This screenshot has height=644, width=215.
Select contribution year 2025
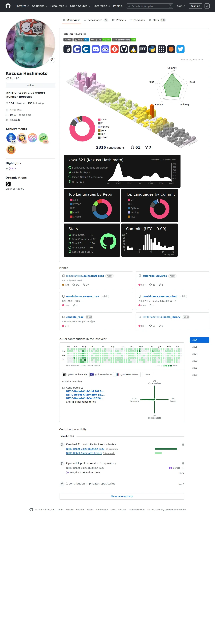click(x=199, y=347)
